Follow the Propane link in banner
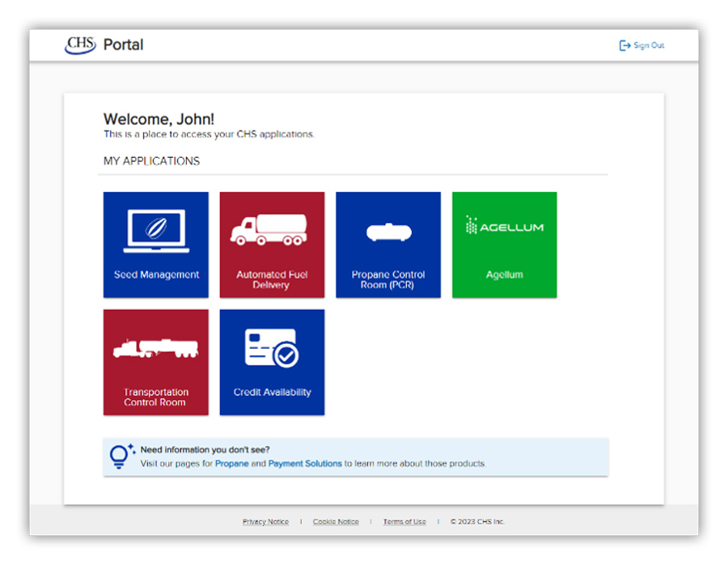Screen dimensions: 728x565 pos(231,464)
